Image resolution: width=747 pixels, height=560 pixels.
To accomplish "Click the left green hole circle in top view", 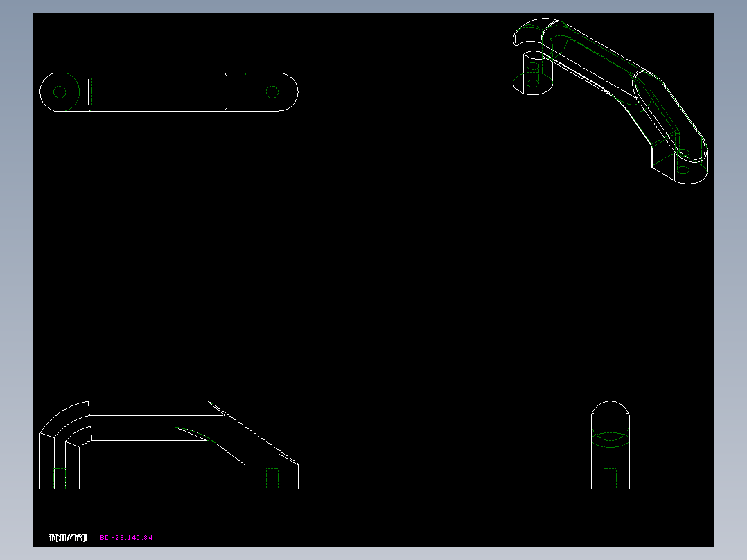I will pyautogui.click(x=60, y=92).
